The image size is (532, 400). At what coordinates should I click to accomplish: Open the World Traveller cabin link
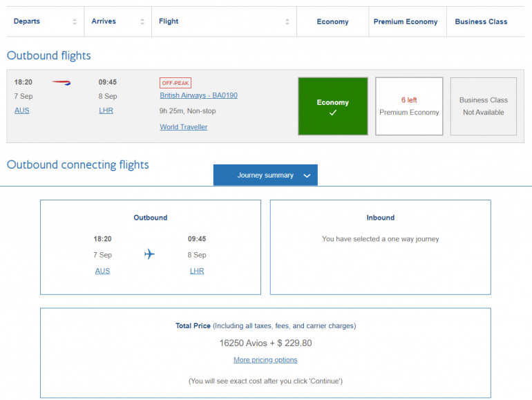click(x=183, y=127)
